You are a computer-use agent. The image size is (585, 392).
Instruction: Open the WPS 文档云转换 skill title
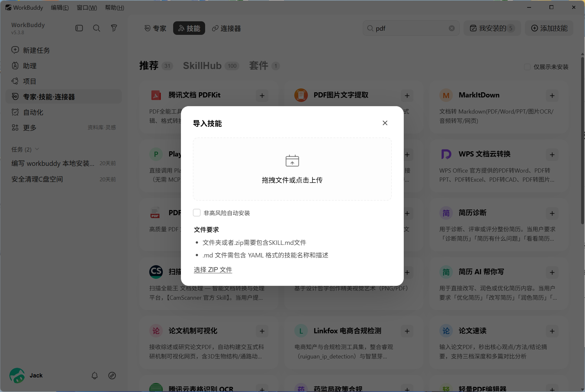point(485,154)
